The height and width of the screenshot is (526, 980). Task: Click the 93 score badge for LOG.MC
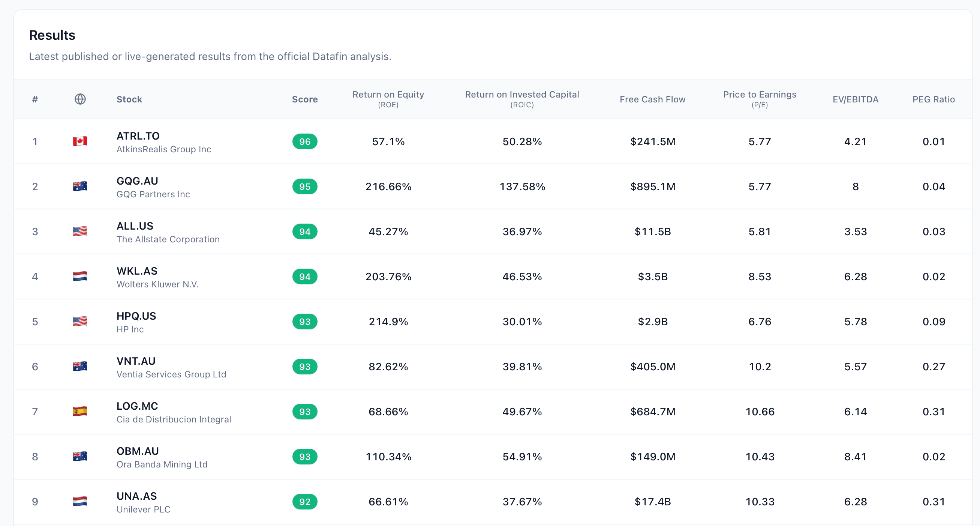click(x=305, y=412)
